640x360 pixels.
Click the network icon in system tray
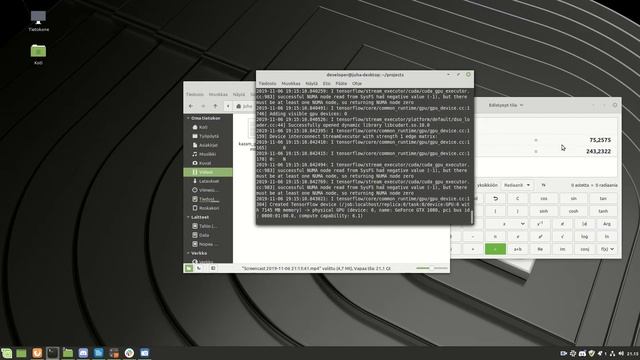pyautogui.click(x=612, y=353)
